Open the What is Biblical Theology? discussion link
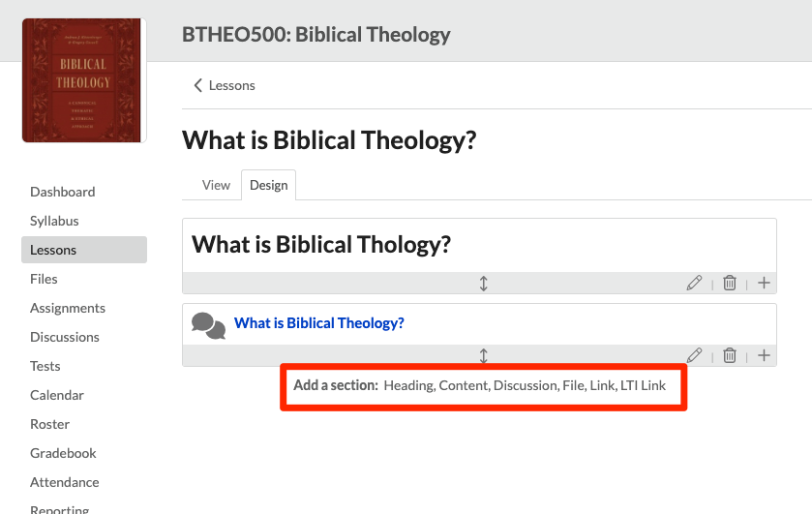The image size is (812, 514). pyautogui.click(x=319, y=323)
